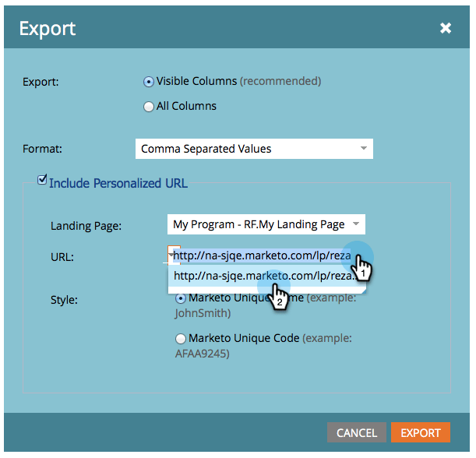Viewport: 476px width, 458px height.
Task: Click the My Program - RF.My Landing Page field
Action: point(266,224)
